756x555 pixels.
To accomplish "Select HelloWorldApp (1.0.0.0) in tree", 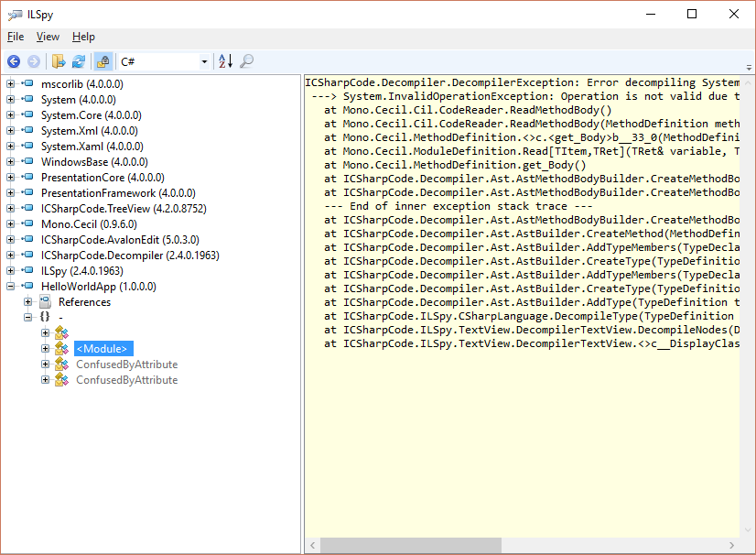I will [99, 287].
